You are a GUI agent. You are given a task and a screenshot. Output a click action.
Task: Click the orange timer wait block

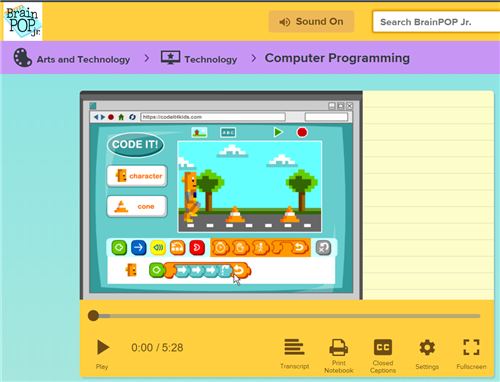click(x=220, y=248)
